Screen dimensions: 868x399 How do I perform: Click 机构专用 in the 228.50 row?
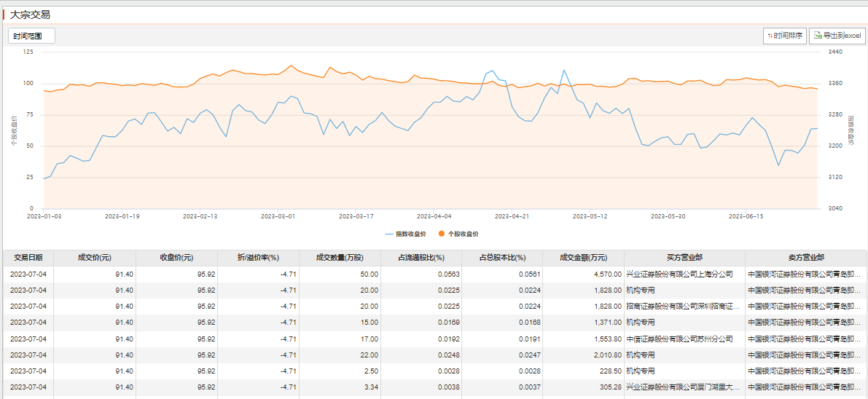coord(640,371)
